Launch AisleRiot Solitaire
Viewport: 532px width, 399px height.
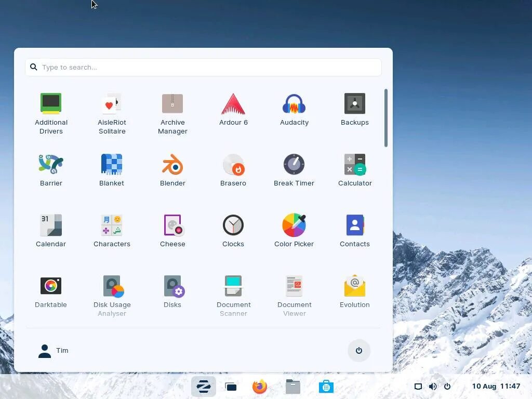pos(112,114)
